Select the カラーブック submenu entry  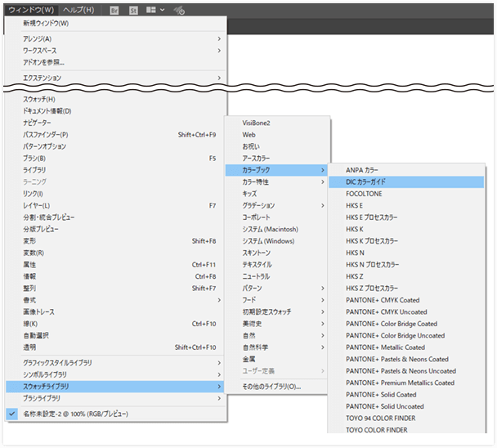[x=276, y=170]
